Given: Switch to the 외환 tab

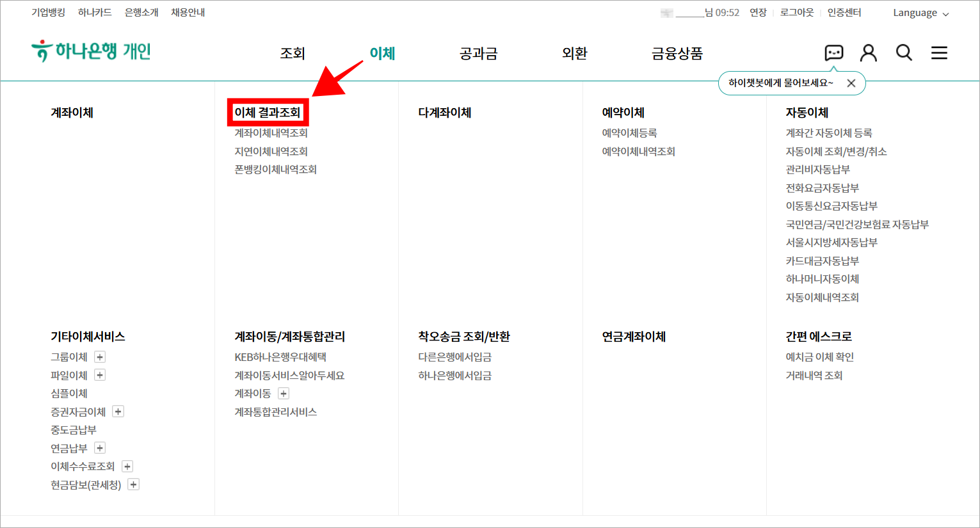Looking at the screenshot, I should coord(574,53).
